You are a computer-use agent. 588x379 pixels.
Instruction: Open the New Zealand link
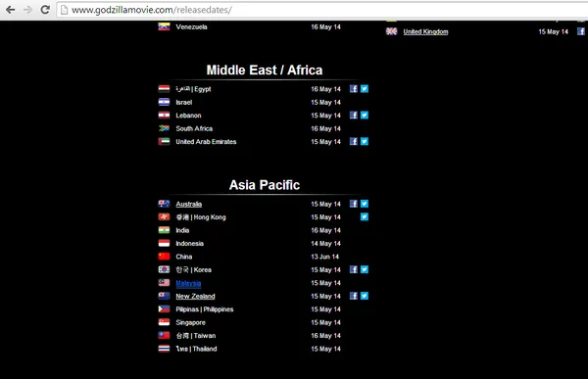(x=195, y=296)
